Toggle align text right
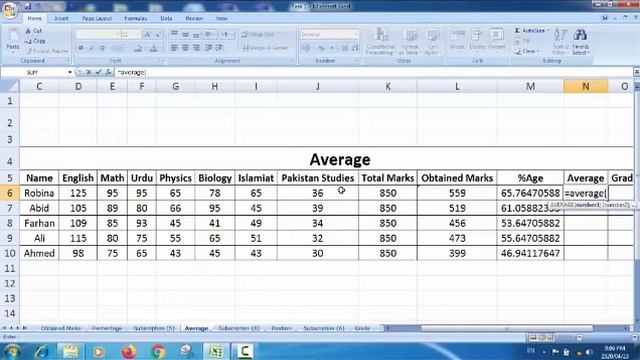 [196, 48]
